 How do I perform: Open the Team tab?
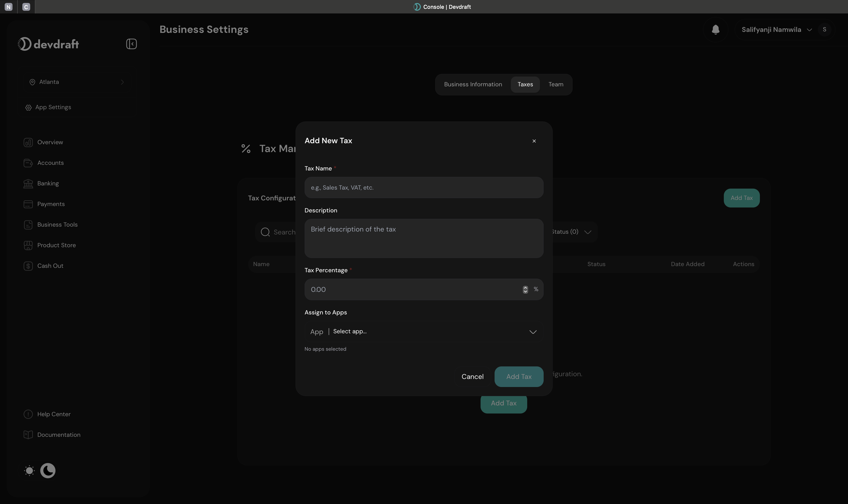[555, 84]
